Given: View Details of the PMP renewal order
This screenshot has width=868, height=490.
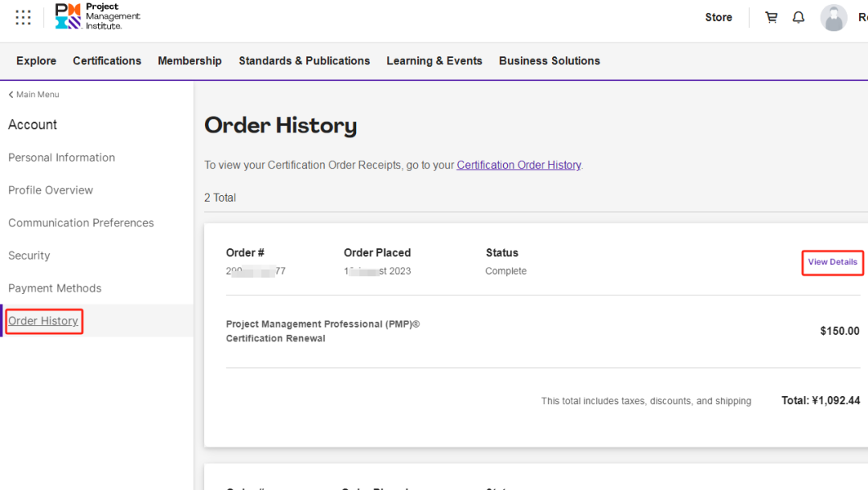Looking at the screenshot, I should [x=832, y=263].
